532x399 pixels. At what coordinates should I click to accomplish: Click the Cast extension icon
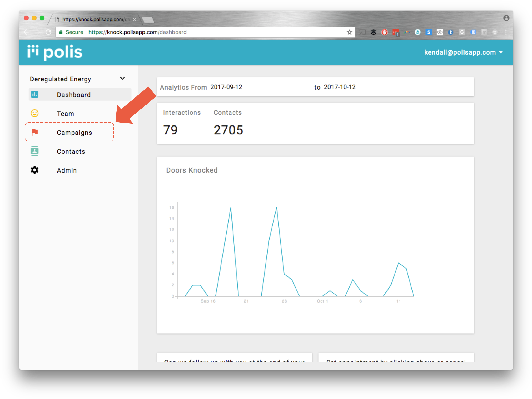(x=362, y=32)
